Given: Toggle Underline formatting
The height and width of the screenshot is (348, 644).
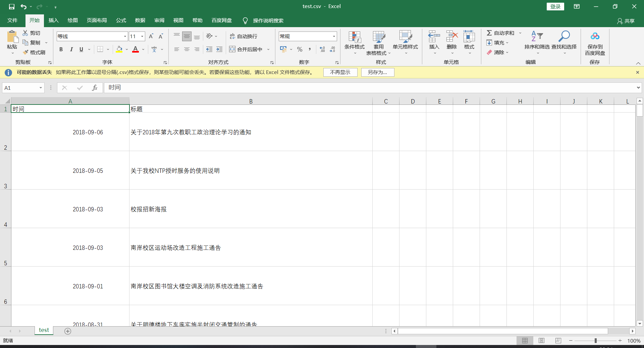Looking at the screenshot, I should click(x=81, y=49).
